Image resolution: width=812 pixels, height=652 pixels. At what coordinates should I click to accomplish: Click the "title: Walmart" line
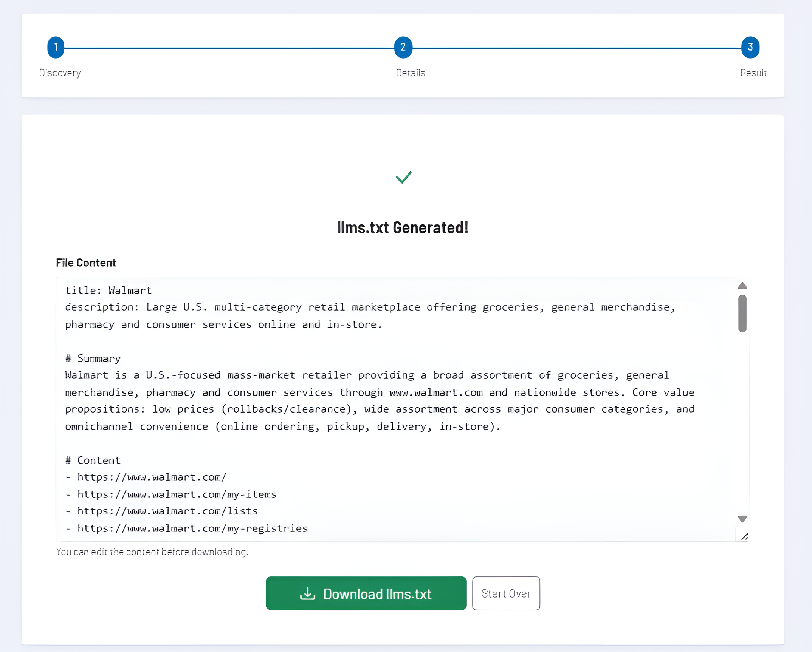pos(108,290)
